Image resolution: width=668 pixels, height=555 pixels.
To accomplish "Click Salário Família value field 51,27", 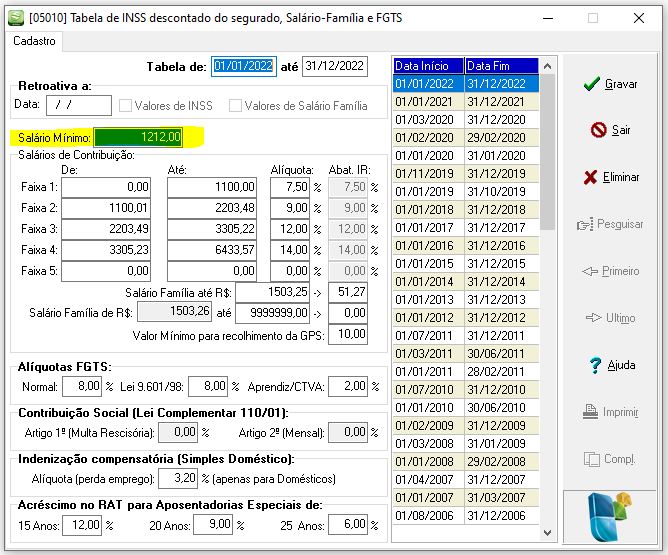I will (348, 292).
